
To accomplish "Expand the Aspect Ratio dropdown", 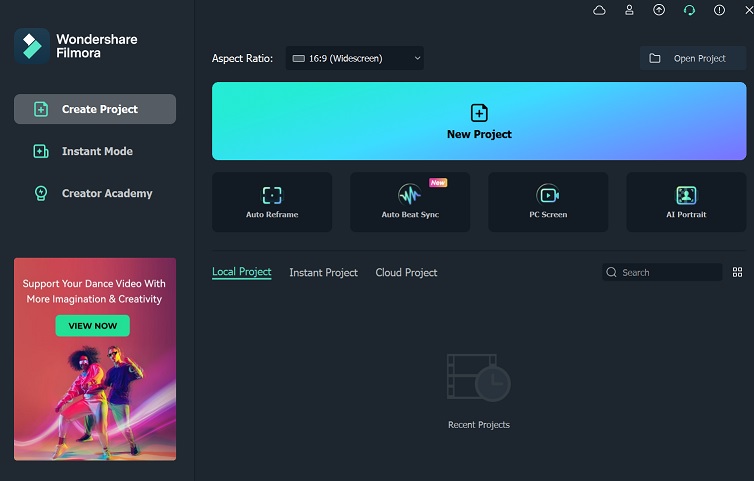I will click(x=355, y=58).
